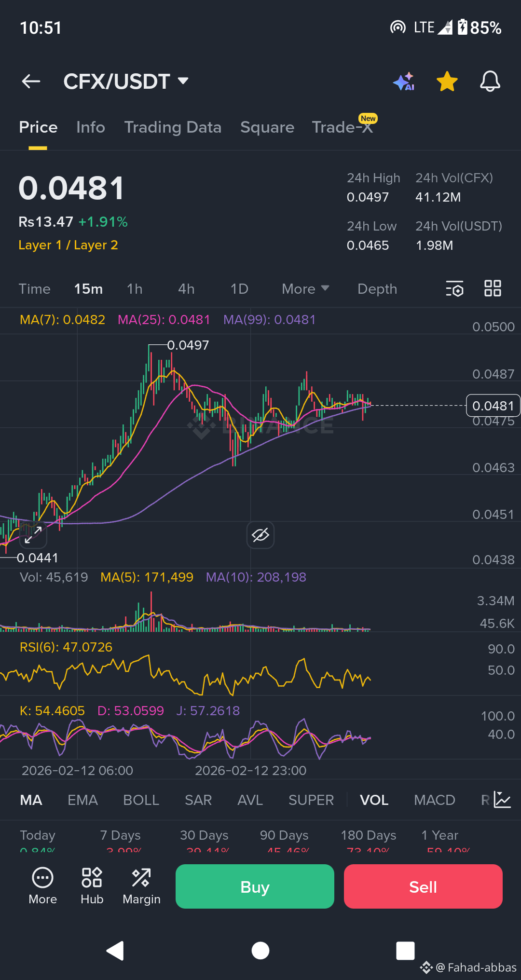521x980 pixels.
Task: Tap the Android home navigation button
Action: 260,951
